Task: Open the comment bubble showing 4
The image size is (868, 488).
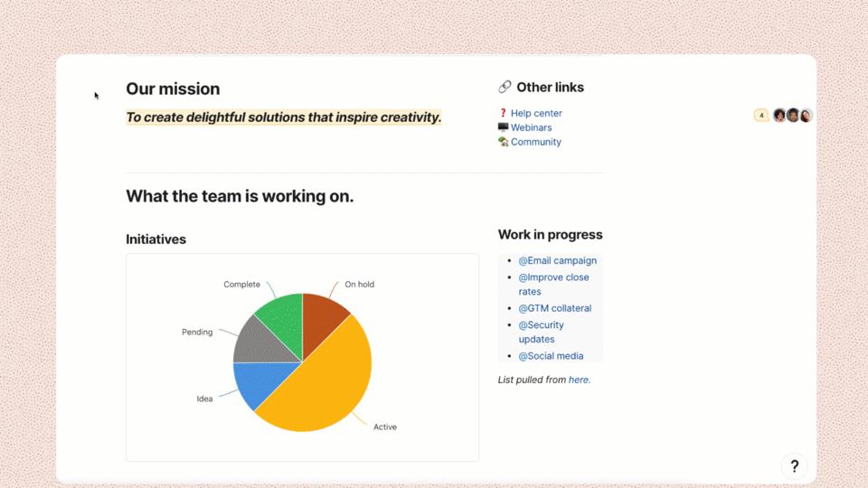Action: click(x=761, y=116)
